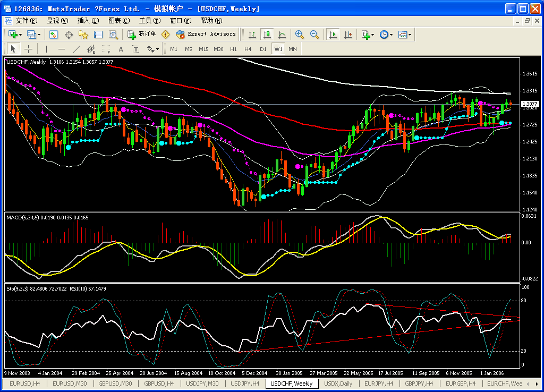
Task: Switch timeframe to D1
Action: [x=263, y=48]
